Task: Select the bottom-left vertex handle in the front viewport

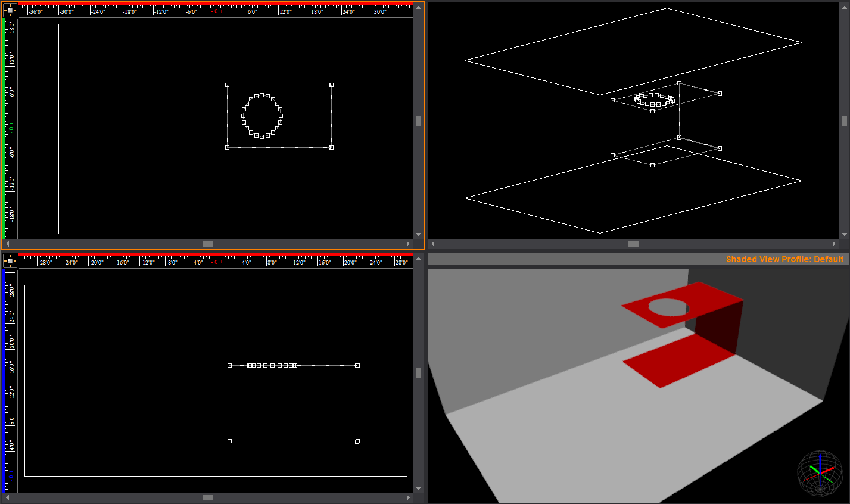Action: (x=229, y=440)
